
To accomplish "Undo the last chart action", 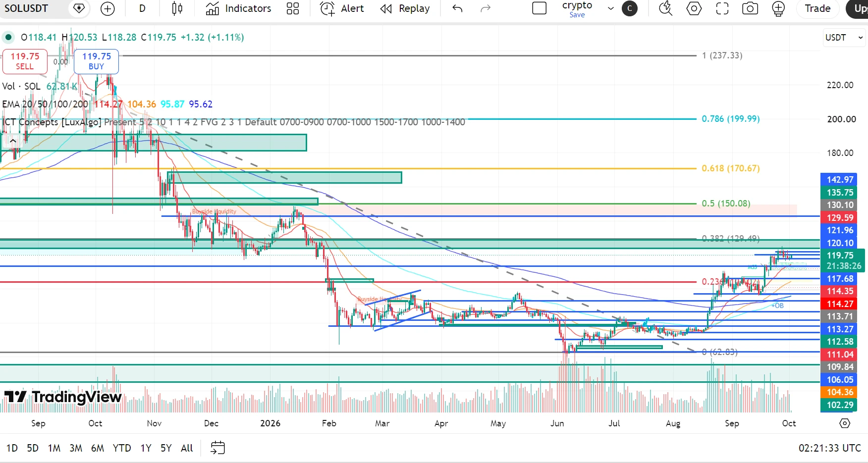I will [x=457, y=8].
